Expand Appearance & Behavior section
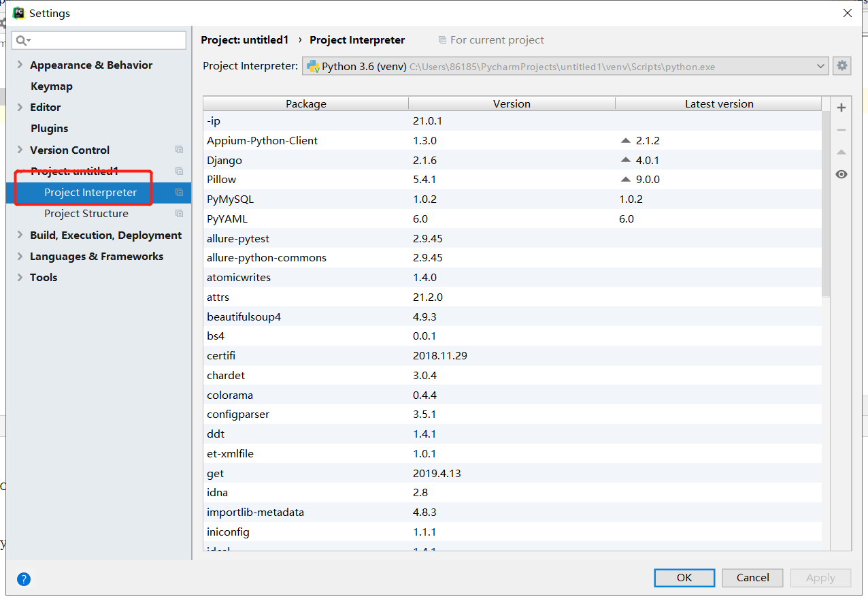Screen dimensions: 868x601 tap(20, 65)
